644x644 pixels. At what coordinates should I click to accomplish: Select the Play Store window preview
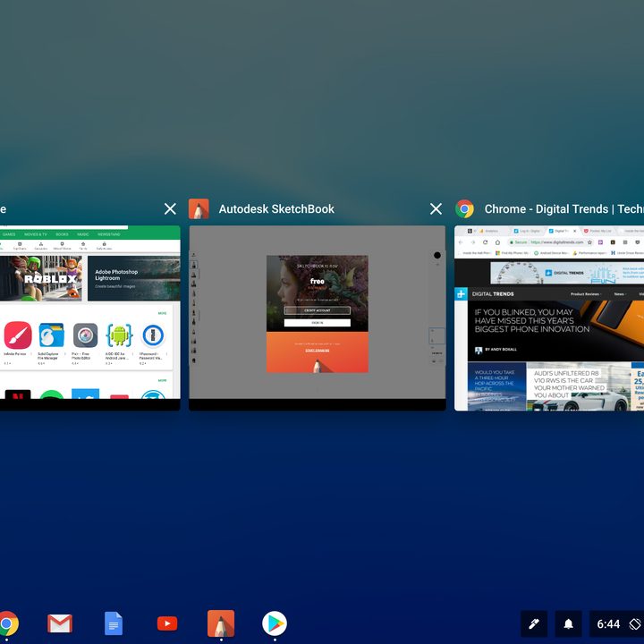[90, 318]
